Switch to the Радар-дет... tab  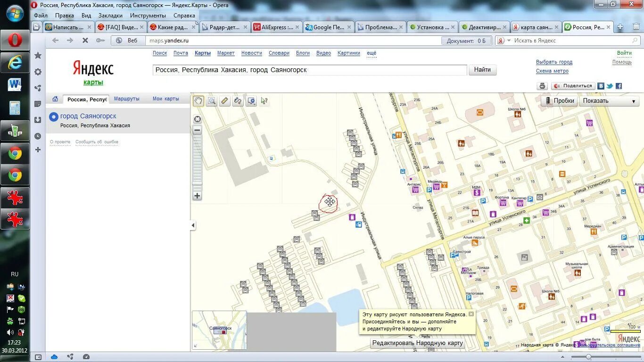click(224, 27)
